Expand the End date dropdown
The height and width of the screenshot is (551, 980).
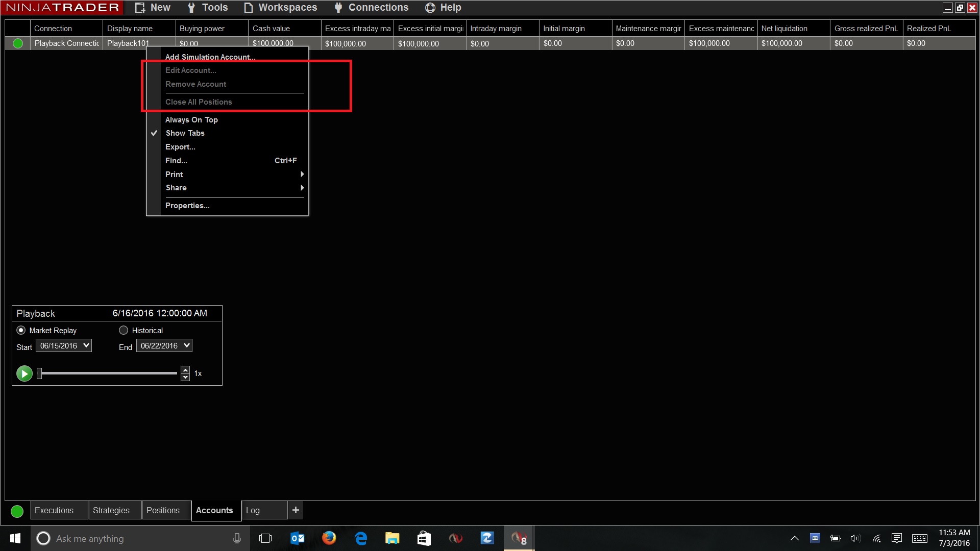pyautogui.click(x=187, y=345)
